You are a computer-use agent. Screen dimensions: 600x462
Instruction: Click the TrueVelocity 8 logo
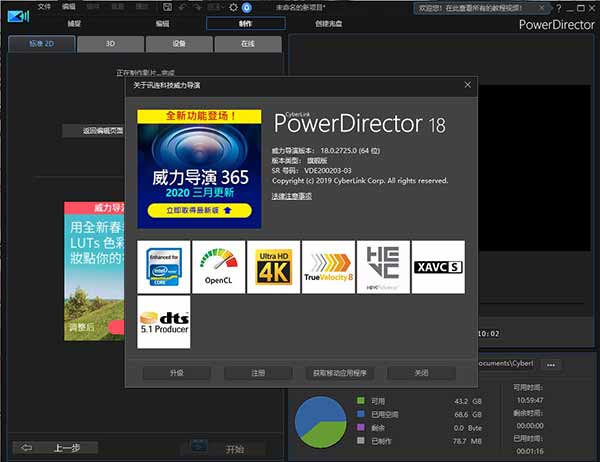328,266
